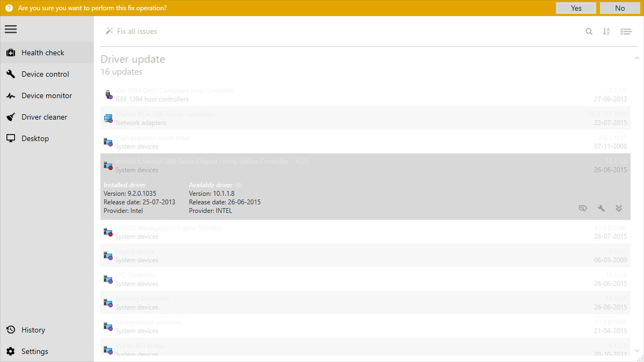Cancel the fix operation with No
The image size is (644, 362).
pyautogui.click(x=620, y=8)
